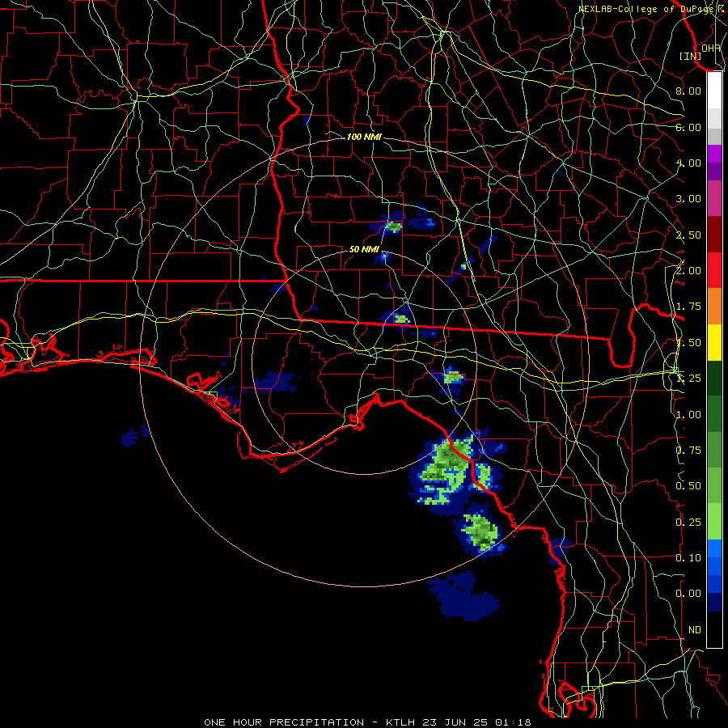Click the 2.00 legend value
The width and height of the screenshot is (728, 728).
point(688,271)
